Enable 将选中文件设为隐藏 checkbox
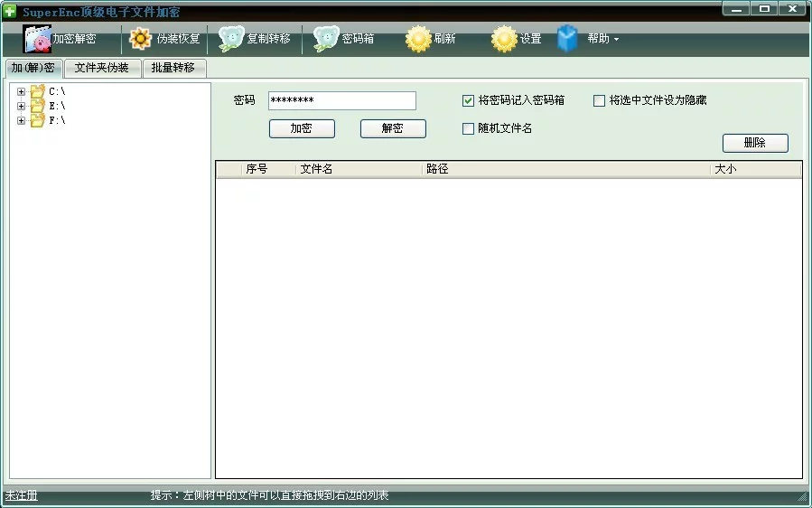Viewport: 812px width, 508px height. click(x=599, y=100)
